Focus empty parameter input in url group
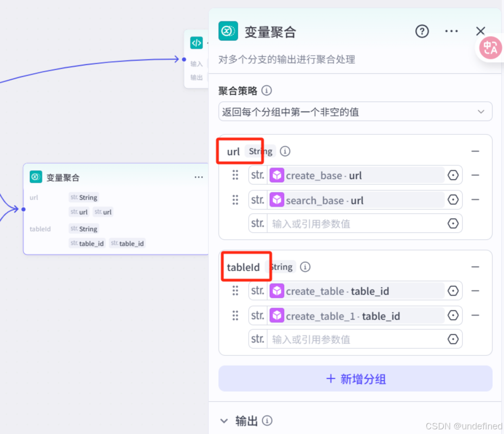 pos(355,223)
